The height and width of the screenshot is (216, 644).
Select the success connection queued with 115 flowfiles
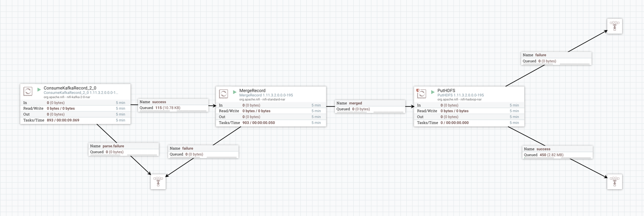173,105
